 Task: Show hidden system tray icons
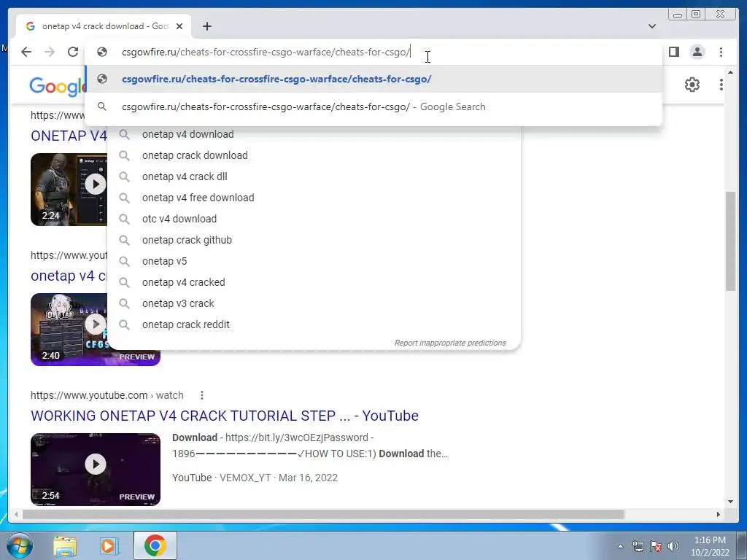click(x=620, y=546)
